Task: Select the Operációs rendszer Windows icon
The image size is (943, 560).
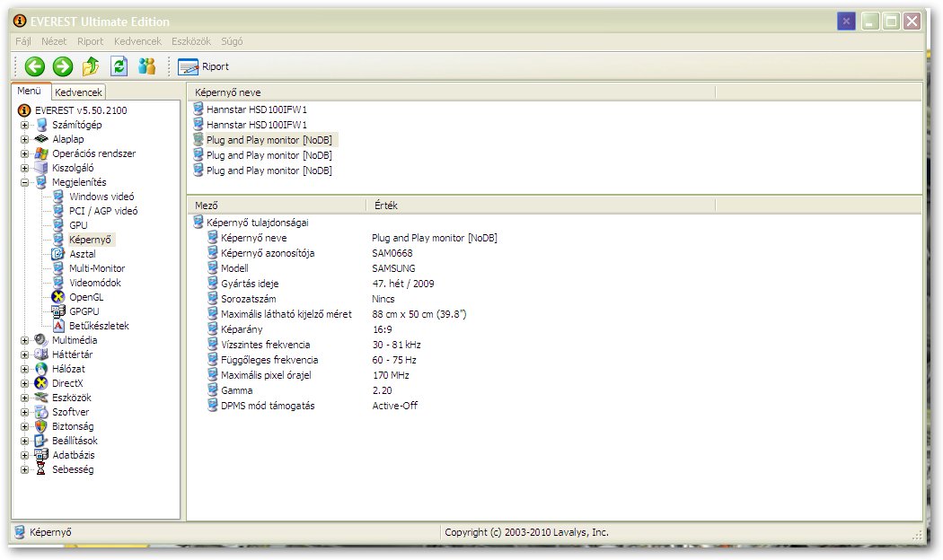Action: (41, 153)
